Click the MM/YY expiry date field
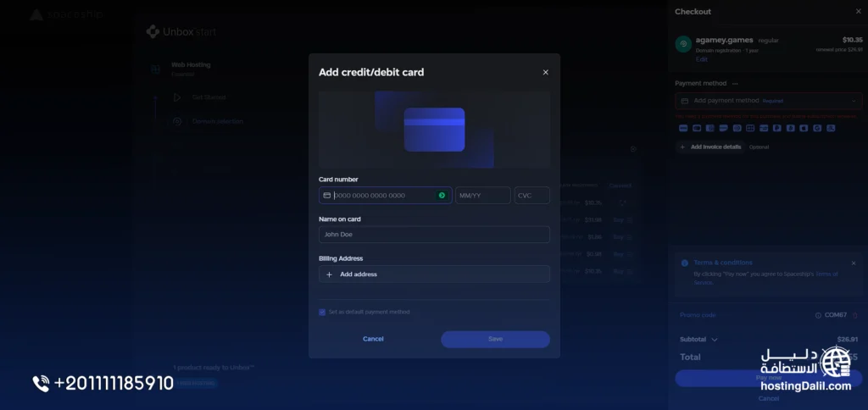Screen dimensions: 868x410 (x=482, y=196)
